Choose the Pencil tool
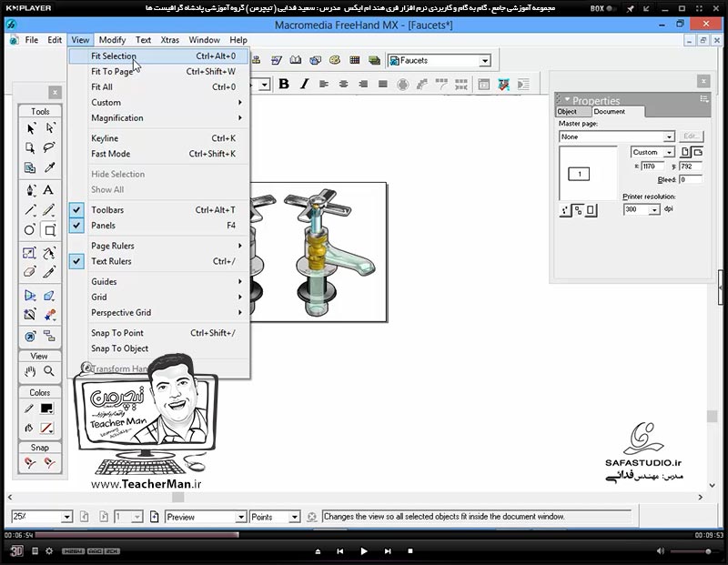 [x=49, y=210]
